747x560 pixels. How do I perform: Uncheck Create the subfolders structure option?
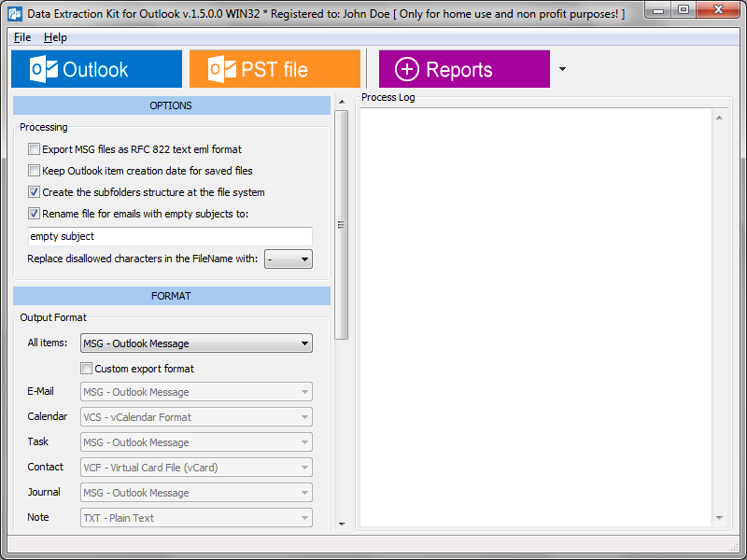(34, 192)
